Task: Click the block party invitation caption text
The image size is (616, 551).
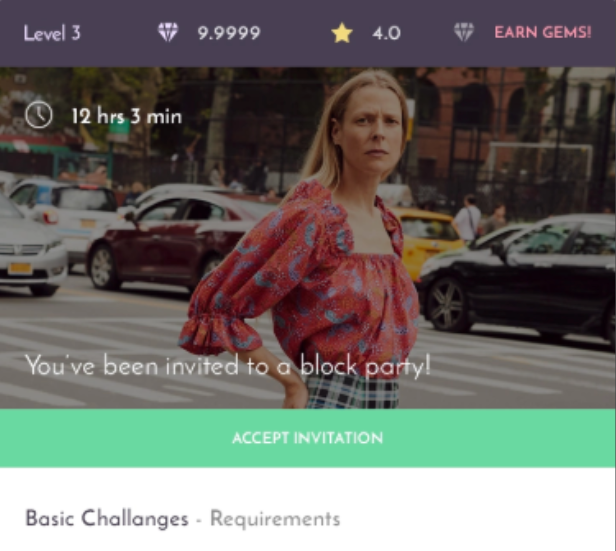Action: pos(228,366)
